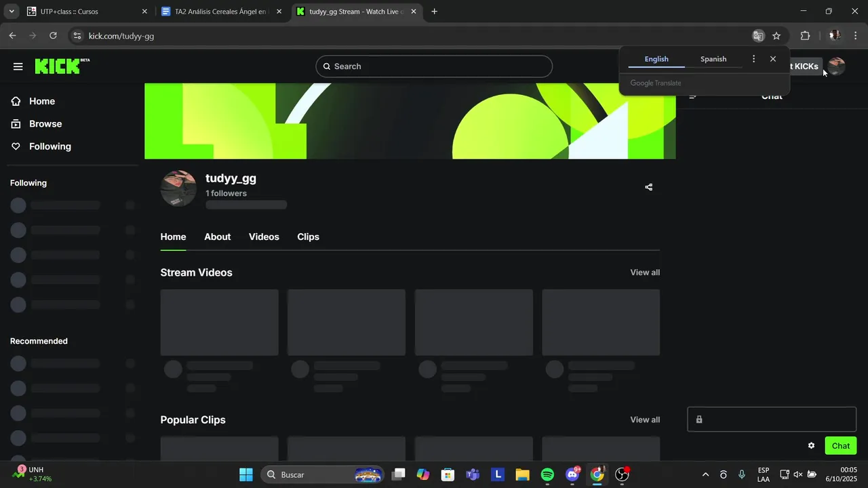
Task: Click View all for Stream Videos
Action: (645, 272)
